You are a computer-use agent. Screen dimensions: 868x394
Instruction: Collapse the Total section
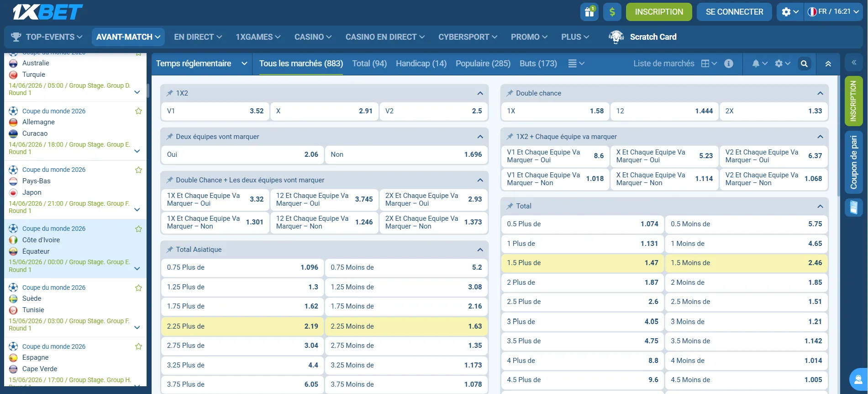coord(820,206)
